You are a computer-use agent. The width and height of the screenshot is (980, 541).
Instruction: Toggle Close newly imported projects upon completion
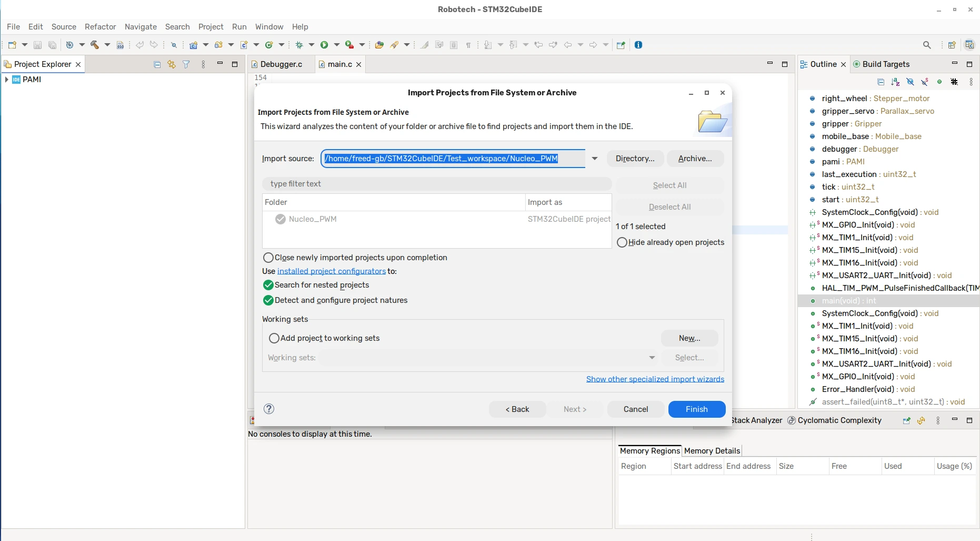coord(268,258)
